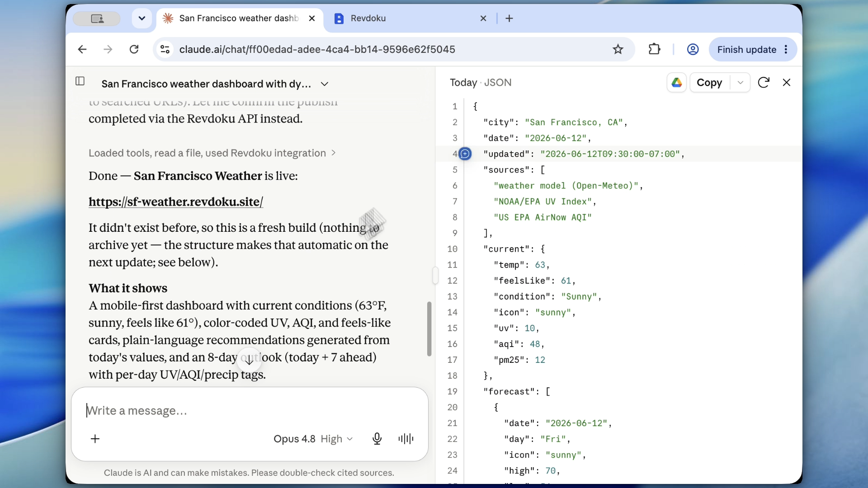This screenshot has height=488, width=868.
Task: Click "weather model (Open-Meteo)" string
Action: (566, 186)
